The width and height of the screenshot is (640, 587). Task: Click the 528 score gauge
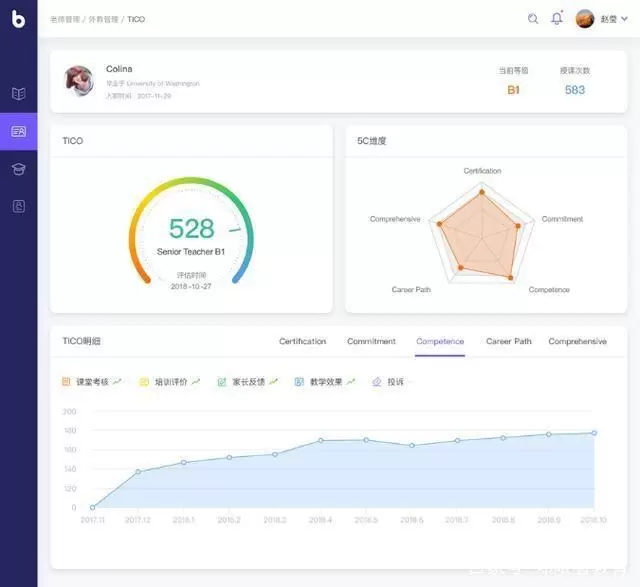pyautogui.click(x=191, y=230)
